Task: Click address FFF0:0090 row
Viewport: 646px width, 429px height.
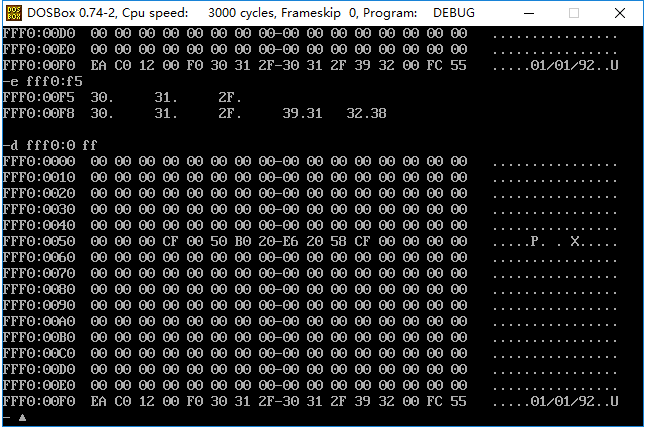Action: (39, 306)
